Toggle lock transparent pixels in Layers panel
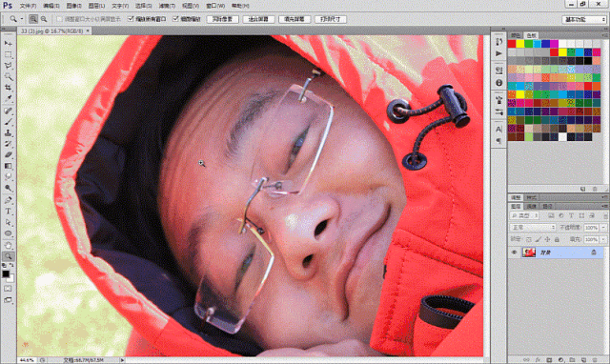This screenshot has height=364, width=610. point(529,239)
